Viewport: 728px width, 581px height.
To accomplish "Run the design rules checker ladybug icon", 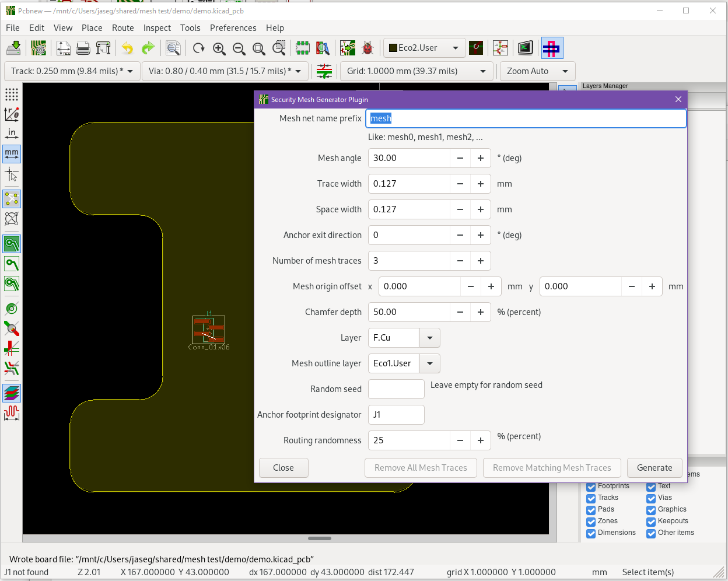I will (367, 48).
